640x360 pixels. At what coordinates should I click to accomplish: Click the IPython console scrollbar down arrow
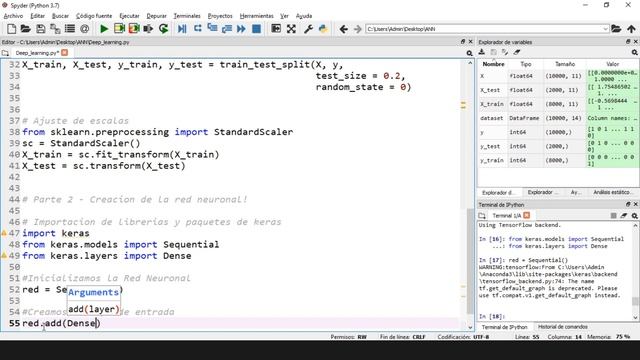[635, 318]
